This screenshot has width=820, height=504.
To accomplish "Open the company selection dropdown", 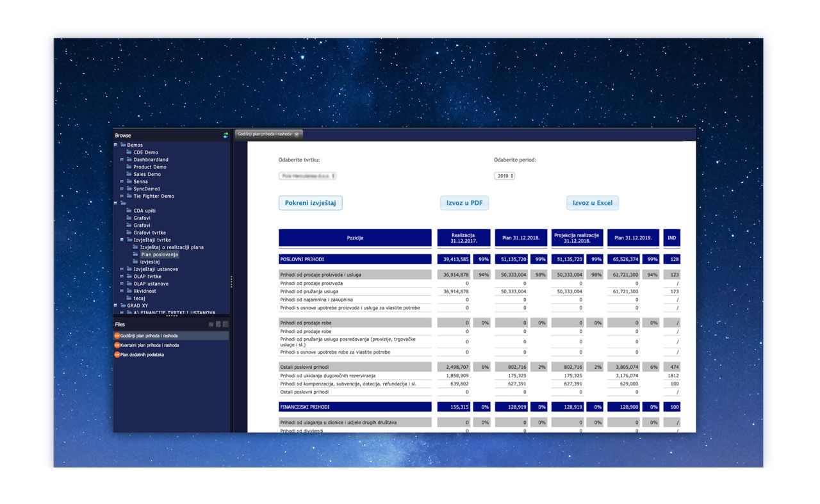I will click(307, 175).
